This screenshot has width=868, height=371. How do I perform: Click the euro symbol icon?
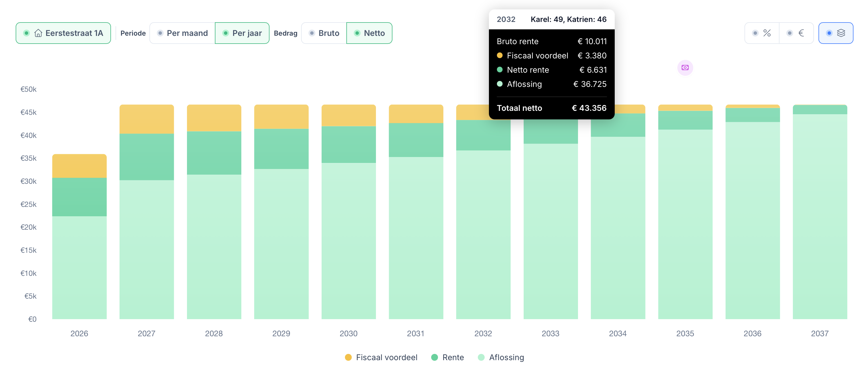pyautogui.click(x=801, y=33)
